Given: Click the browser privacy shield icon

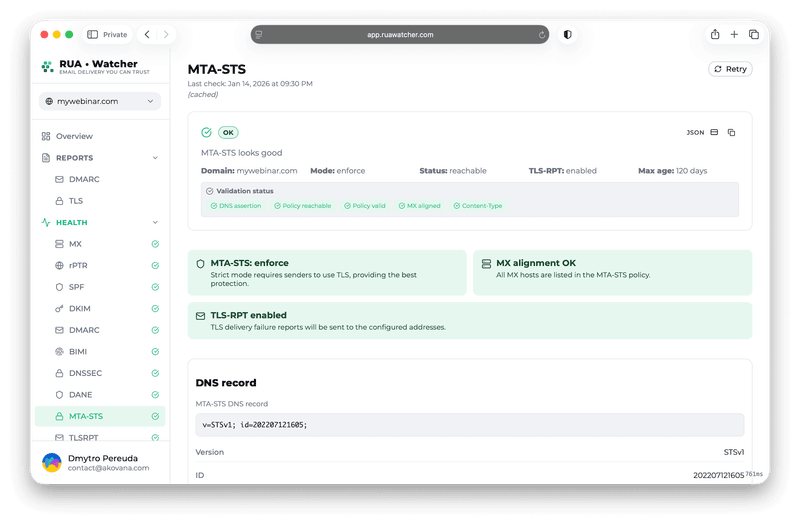Looking at the screenshot, I should click(x=567, y=34).
